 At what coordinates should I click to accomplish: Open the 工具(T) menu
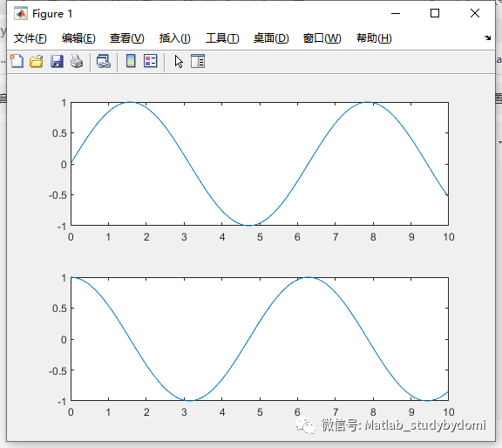pyautogui.click(x=222, y=38)
